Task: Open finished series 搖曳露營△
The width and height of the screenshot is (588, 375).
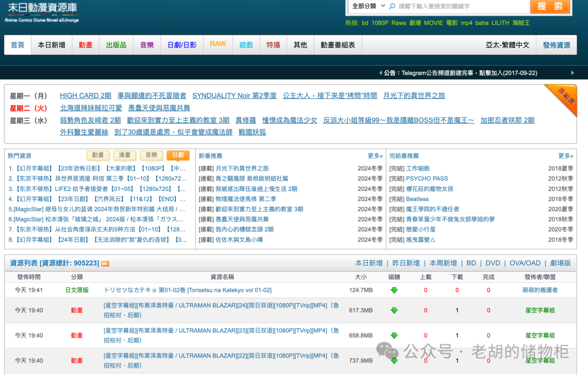Action: (421, 239)
